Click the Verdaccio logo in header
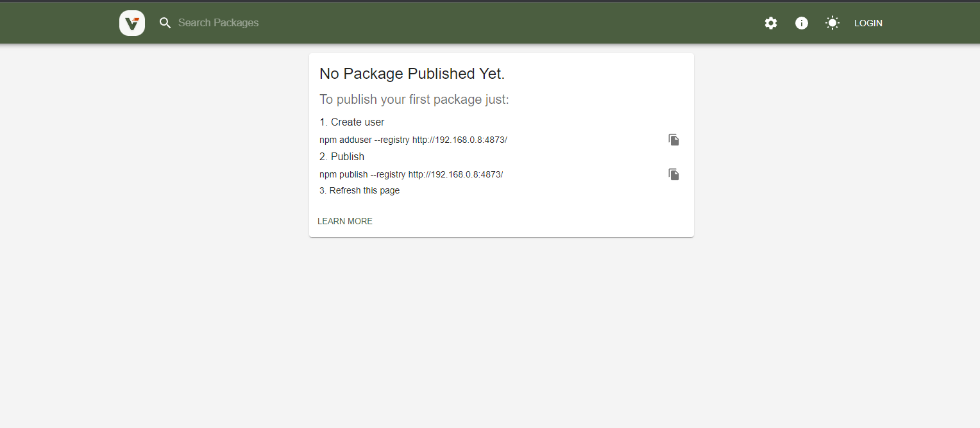 click(132, 23)
